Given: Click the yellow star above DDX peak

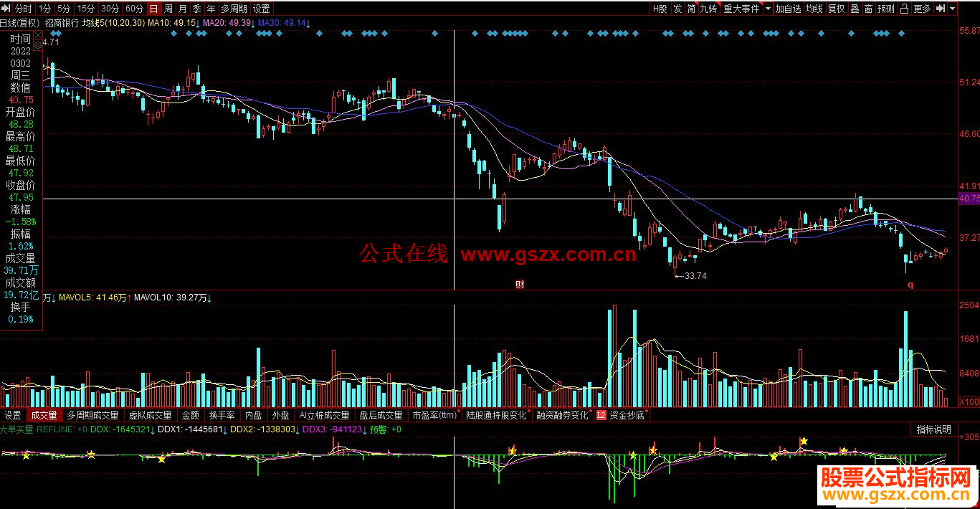Looking at the screenshot, I should coord(804,441).
